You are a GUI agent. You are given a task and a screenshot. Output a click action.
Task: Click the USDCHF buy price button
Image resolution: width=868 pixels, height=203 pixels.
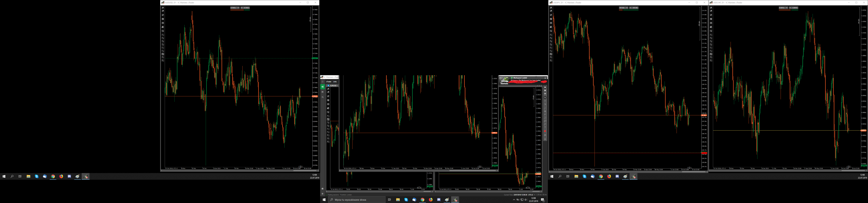(794, 8)
